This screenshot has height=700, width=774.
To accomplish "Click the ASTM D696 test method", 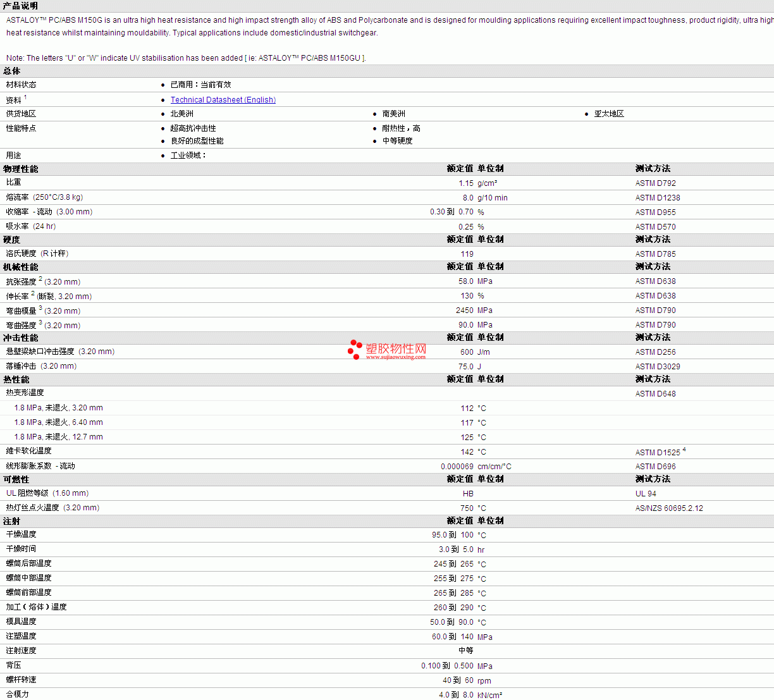I will 656,467.
